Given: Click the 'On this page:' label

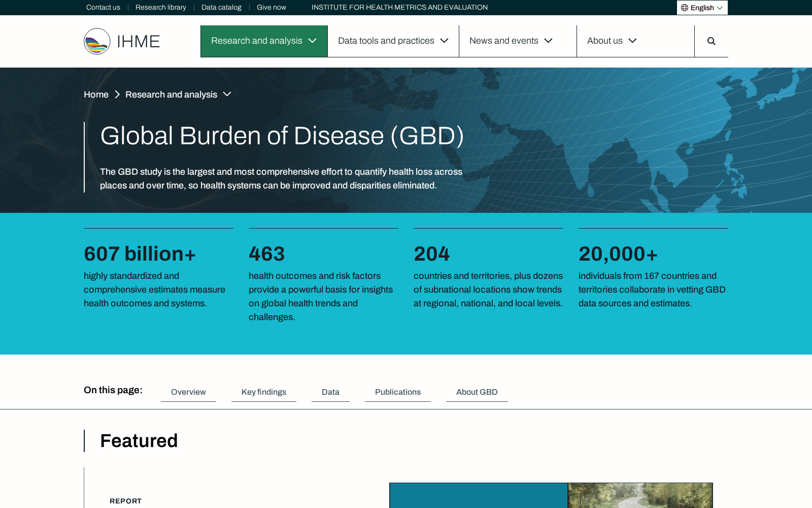Looking at the screenshot, I should pos(113,390).
